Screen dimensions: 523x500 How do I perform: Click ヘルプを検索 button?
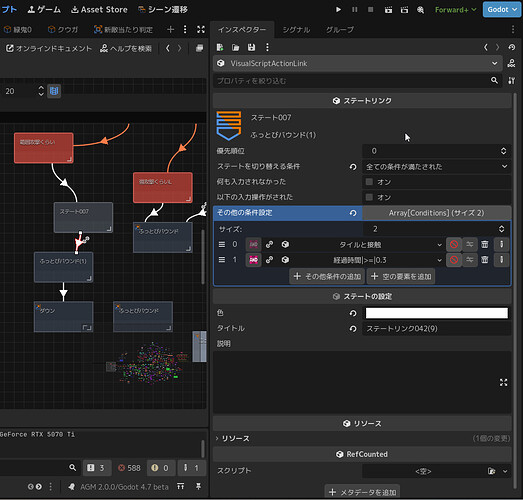pos(126,49)
